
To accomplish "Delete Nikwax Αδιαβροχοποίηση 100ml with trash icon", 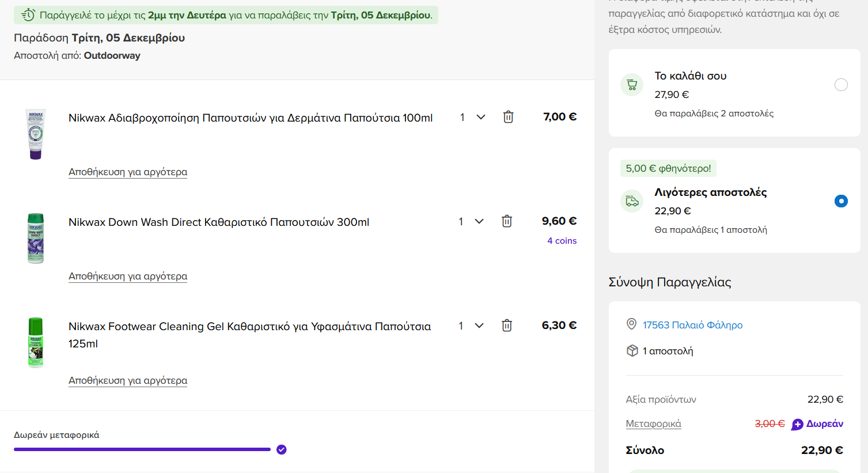I will tap(508, 117).
